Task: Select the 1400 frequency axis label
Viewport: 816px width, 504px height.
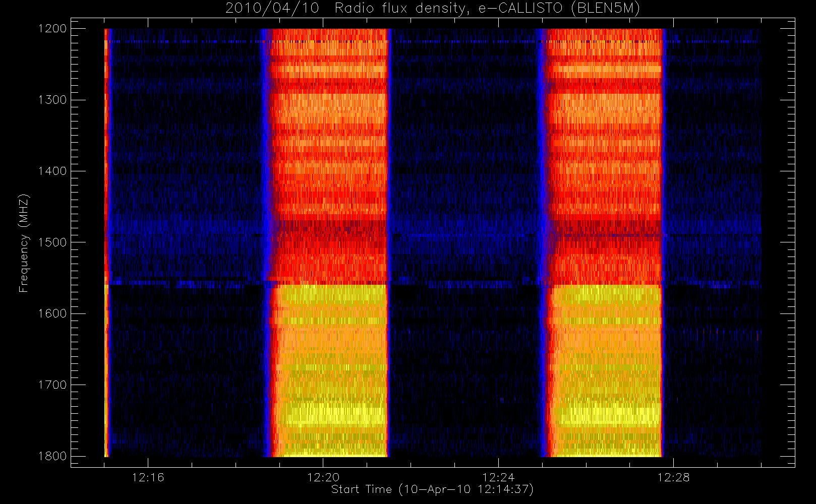Action: coord(52,171)
